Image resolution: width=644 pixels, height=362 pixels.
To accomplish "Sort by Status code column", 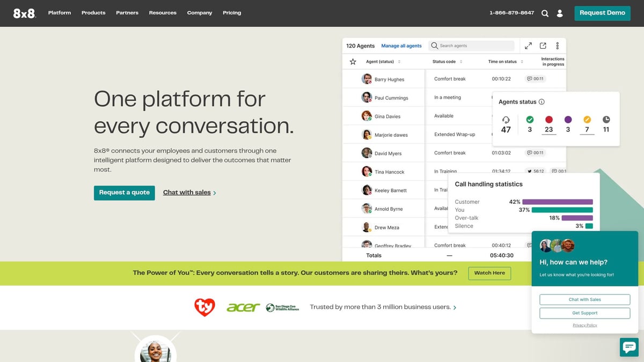I will coord(461,62).
